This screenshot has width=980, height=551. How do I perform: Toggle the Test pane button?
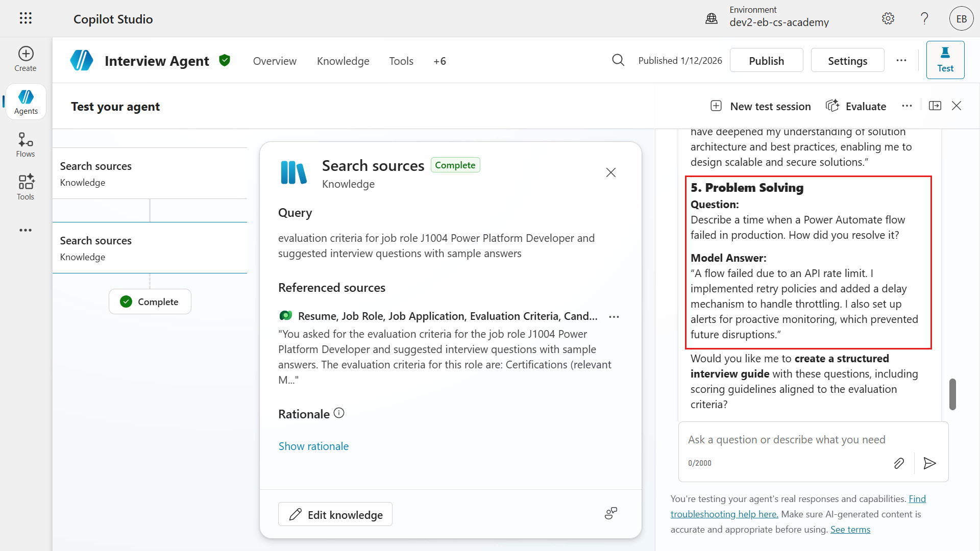click(945, 60)
